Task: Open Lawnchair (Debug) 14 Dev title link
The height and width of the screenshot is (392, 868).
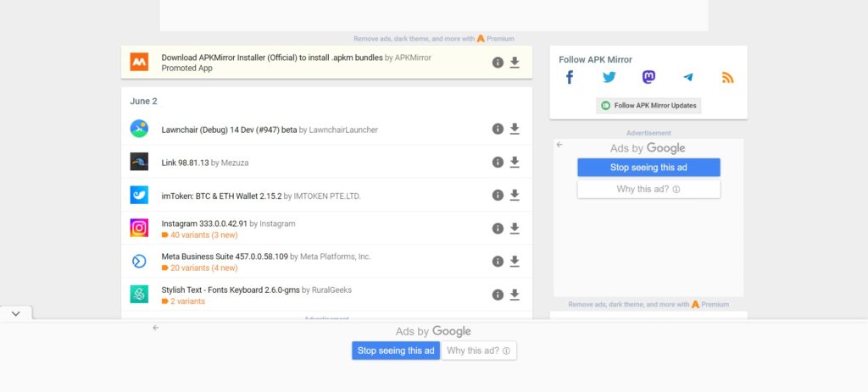Action: click(x=229, y=130)
